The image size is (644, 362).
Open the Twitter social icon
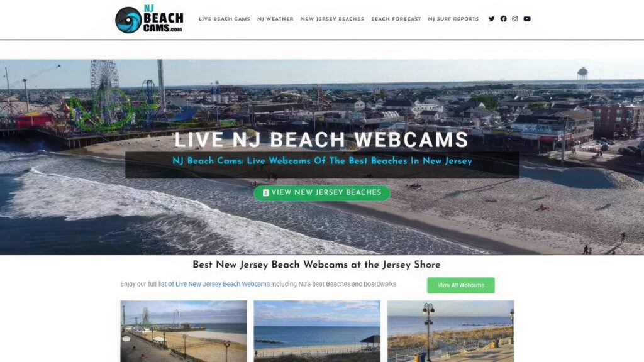491,19
